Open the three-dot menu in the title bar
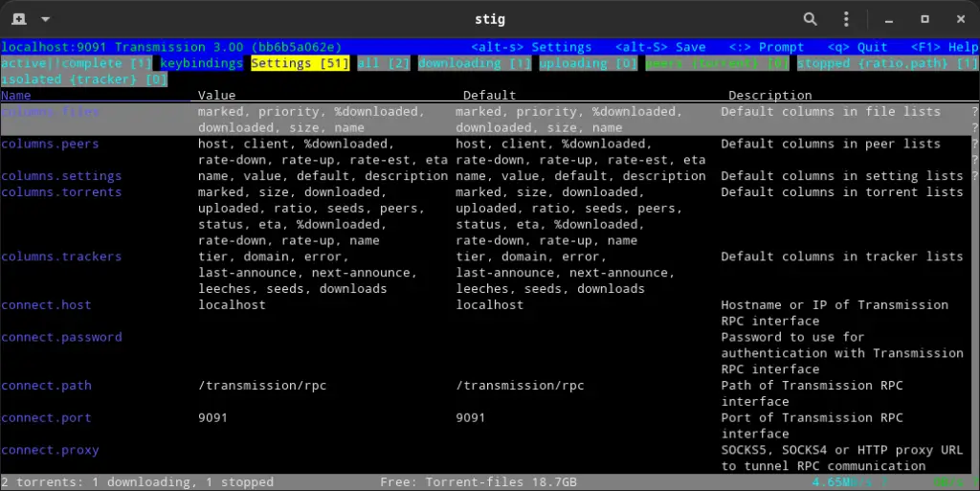The width and height of the screenshot is (980, 491). point(846,19)
